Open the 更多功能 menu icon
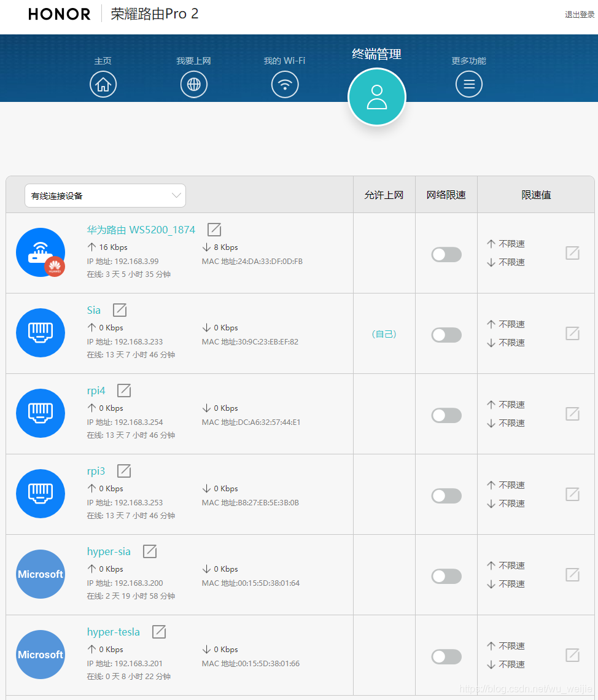The width and height of the screenshot is (598, 700). (469, 84)
